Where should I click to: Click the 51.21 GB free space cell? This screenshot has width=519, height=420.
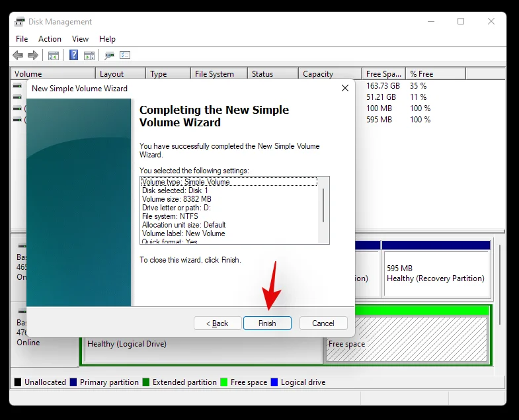click(x=381, y=97)
